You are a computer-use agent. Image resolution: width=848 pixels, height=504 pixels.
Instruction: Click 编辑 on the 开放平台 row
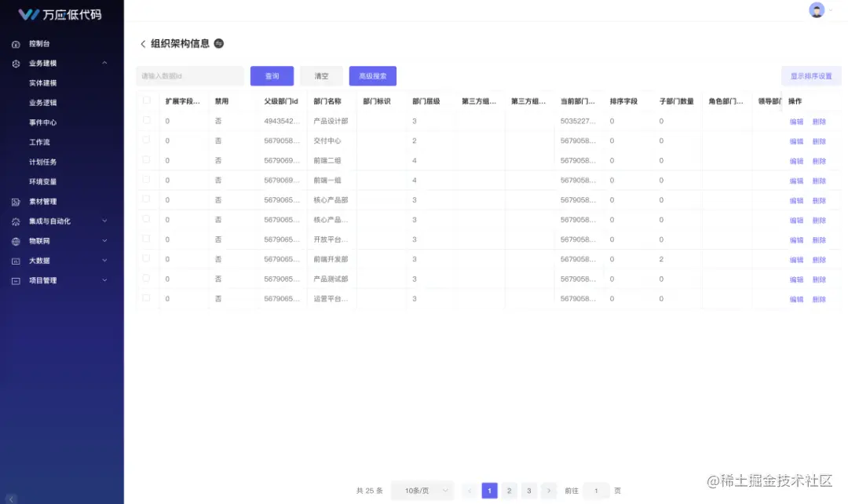coord(795,239)
